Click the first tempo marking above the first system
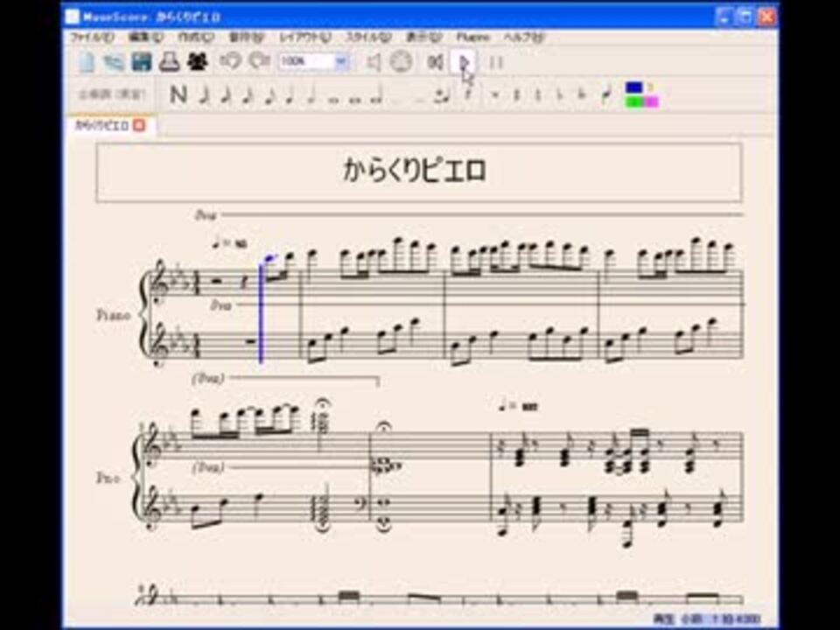840x630 pixels. [230, 244]
